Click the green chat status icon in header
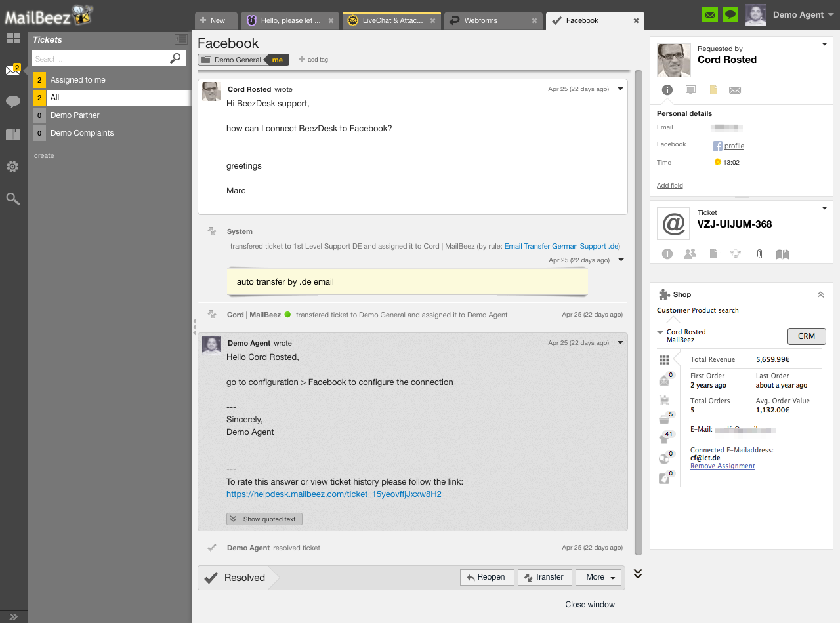This screenshot has width=840, height=623. pos(730,14)
